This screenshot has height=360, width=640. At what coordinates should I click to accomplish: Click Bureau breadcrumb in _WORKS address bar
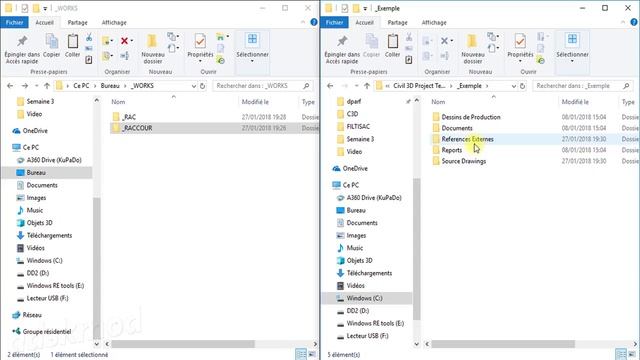tap(110, 86)
